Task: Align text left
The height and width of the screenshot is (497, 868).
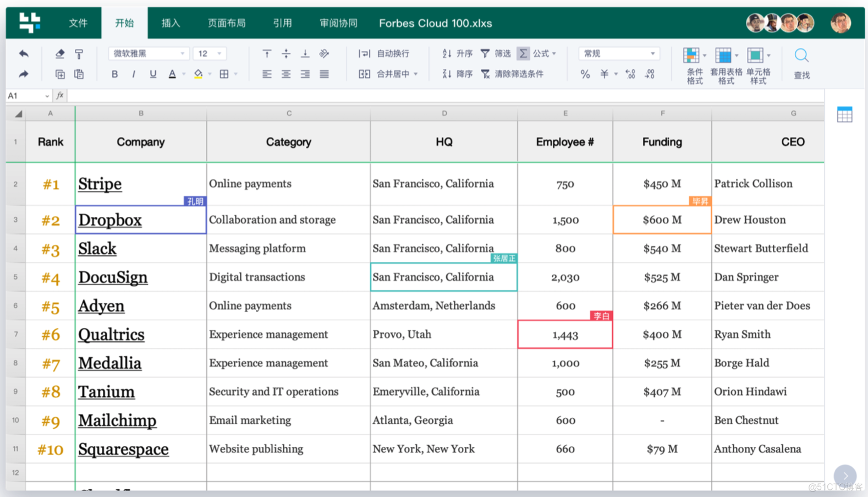Action: pyautogui.click(x=267, y=74)
